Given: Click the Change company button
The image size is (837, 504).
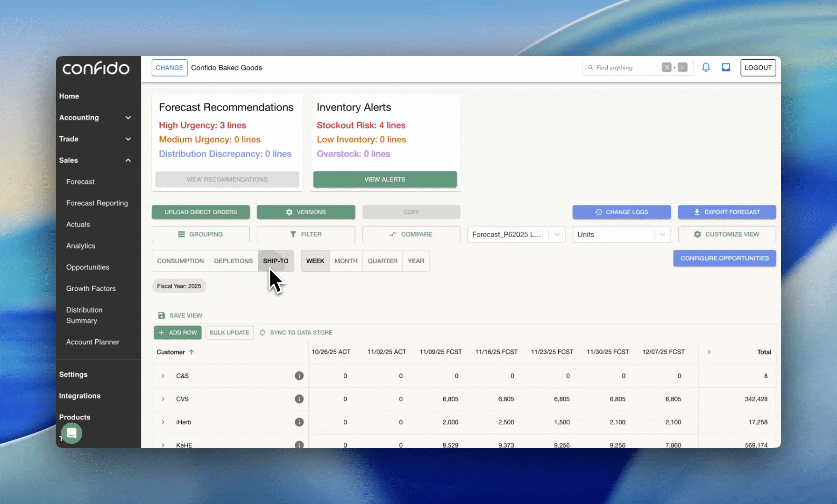Looking at the screenshot, I should pos(170,68).
